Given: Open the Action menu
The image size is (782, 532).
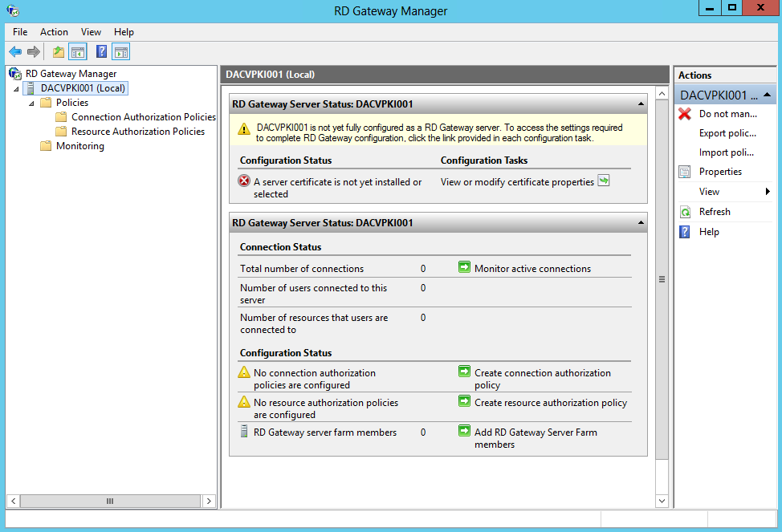Looking at the screenshot, I should [x=54, y=32].
